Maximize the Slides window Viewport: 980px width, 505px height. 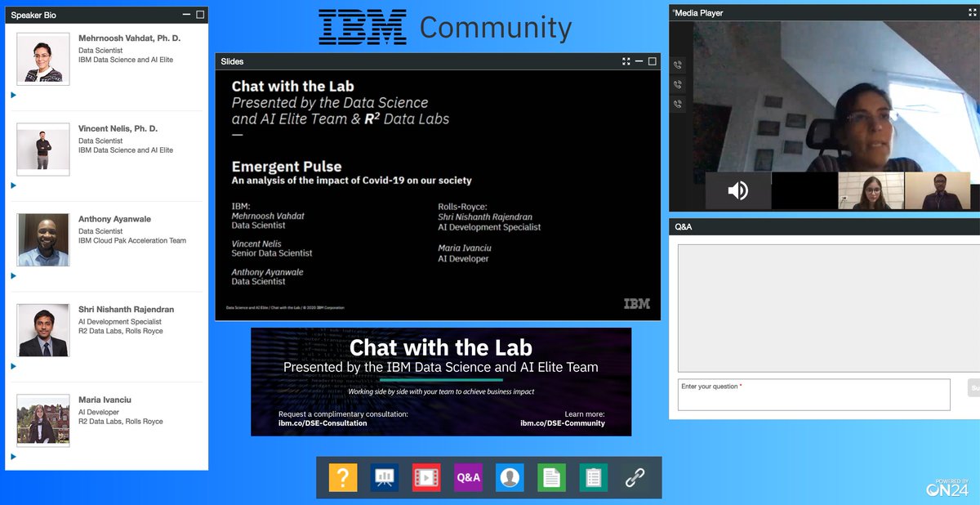click(653, 61)
